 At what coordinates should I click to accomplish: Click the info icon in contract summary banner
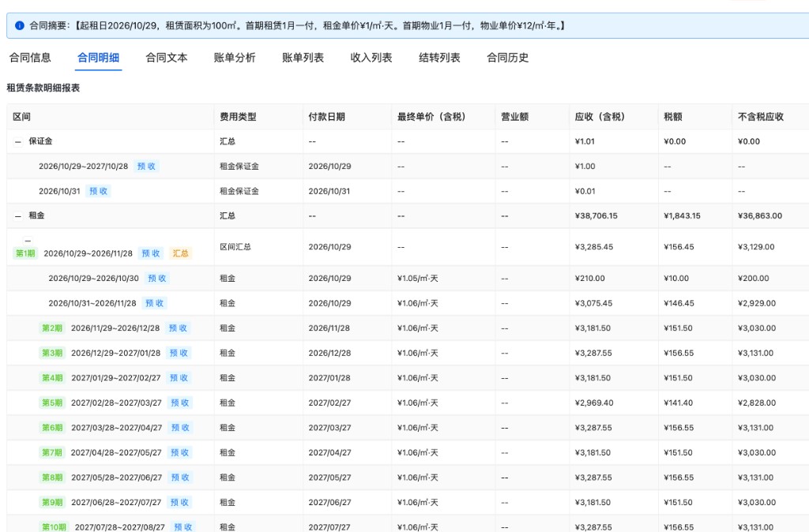(x=20, y=25)
